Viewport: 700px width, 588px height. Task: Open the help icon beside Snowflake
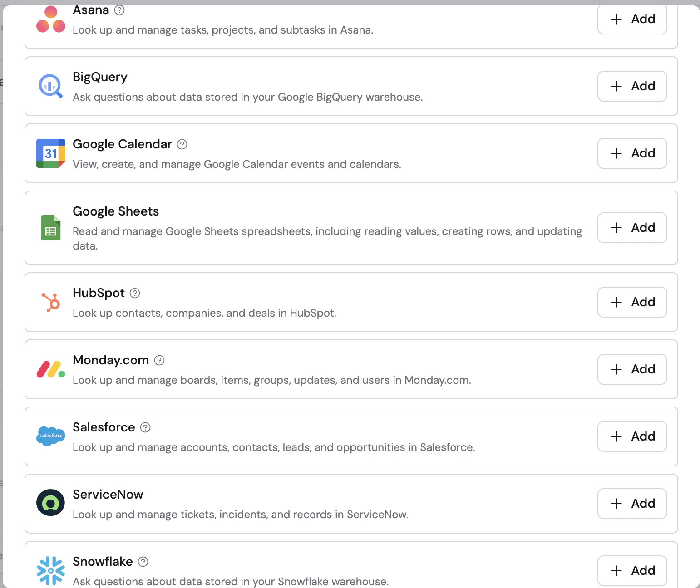click(x=143, y=562)
